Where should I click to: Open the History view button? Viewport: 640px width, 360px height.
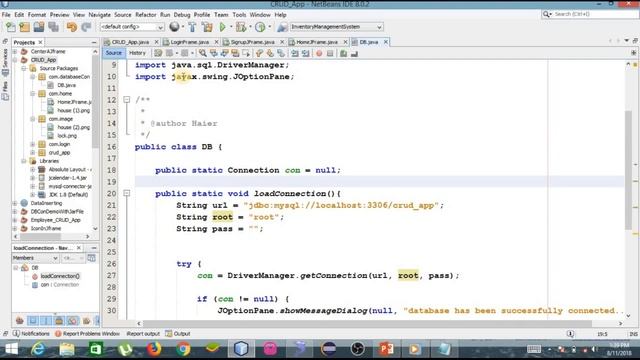[137, 53]
